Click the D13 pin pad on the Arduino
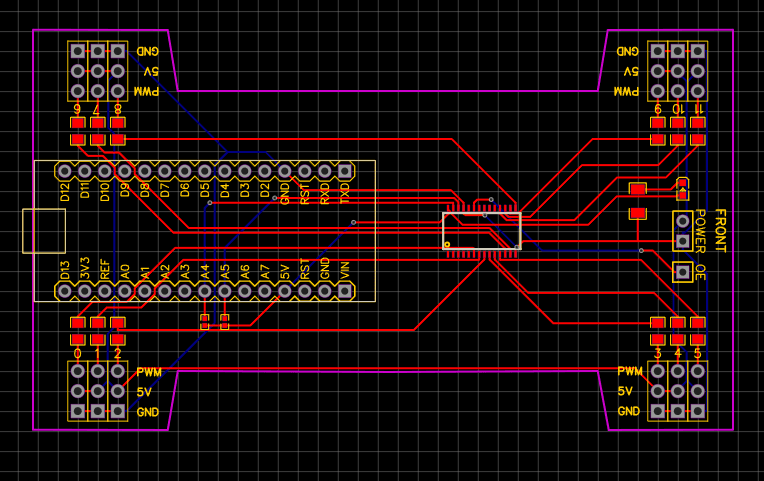 [65, 291]
